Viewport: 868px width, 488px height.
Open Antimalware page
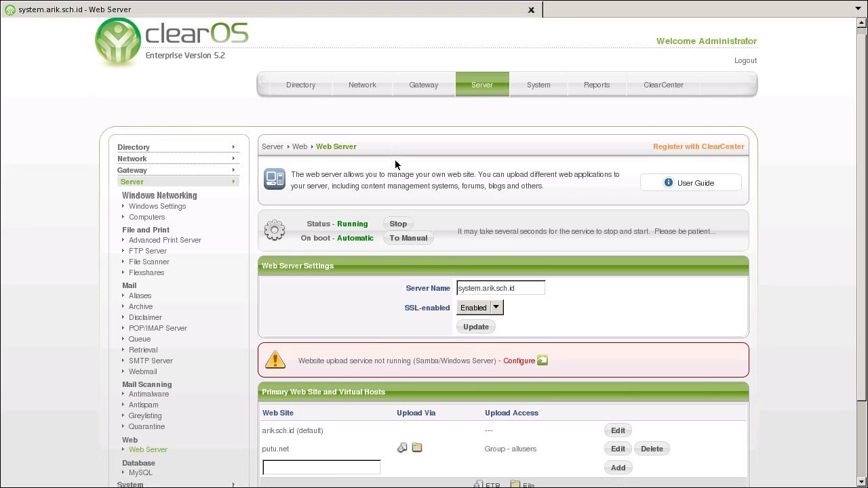point(149,394)
